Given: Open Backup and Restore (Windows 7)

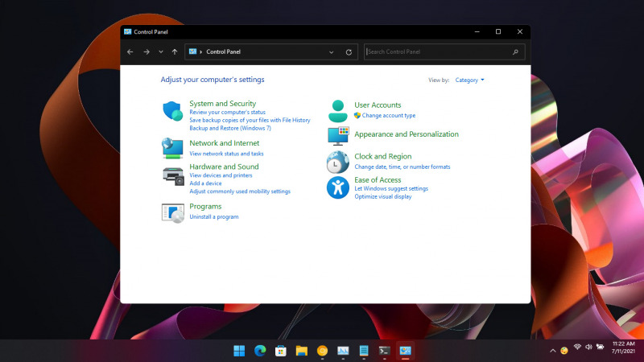Looking at the screenshot, I should tap(230, 128).
